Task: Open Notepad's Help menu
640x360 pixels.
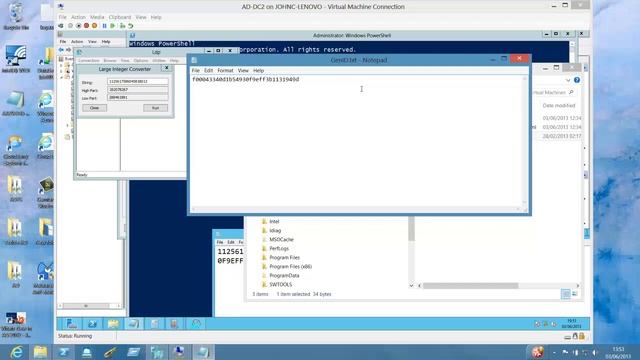Action: [258, 70]
